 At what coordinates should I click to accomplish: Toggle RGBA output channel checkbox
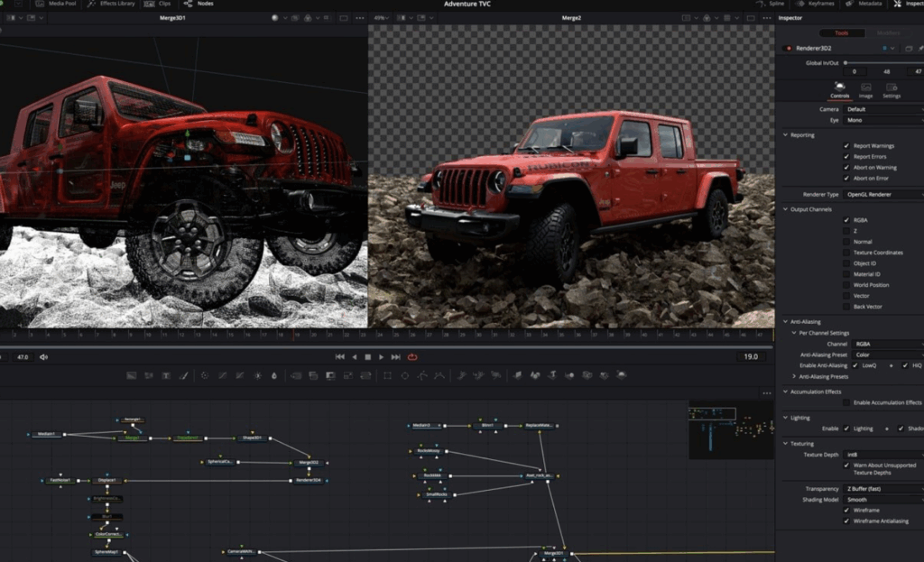click(846, 220)
